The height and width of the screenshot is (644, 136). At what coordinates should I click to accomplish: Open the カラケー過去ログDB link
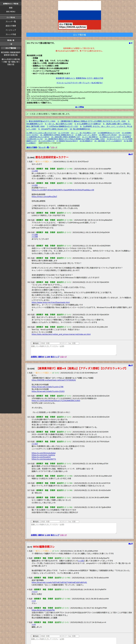(x=95, y=78)
